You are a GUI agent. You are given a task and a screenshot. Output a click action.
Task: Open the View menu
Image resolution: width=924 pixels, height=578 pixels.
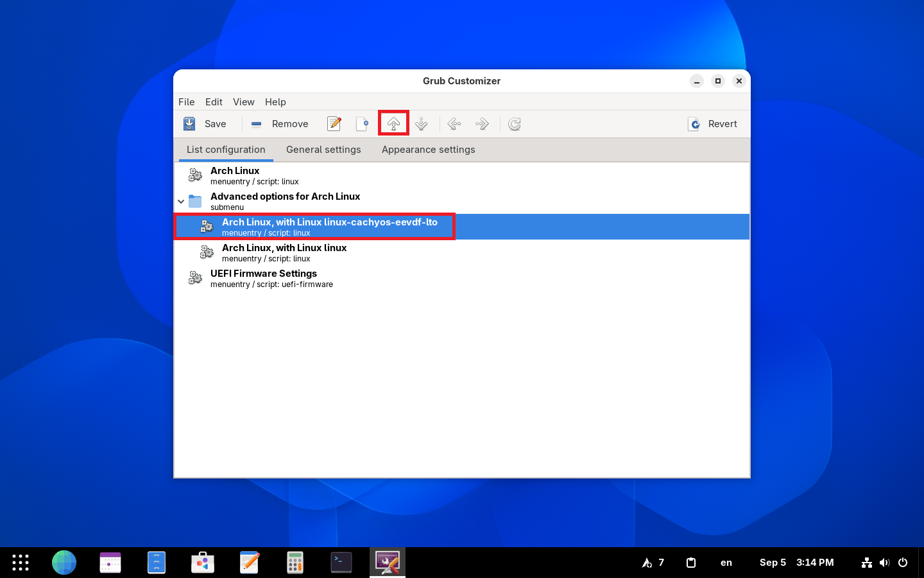tap(244, 102)
